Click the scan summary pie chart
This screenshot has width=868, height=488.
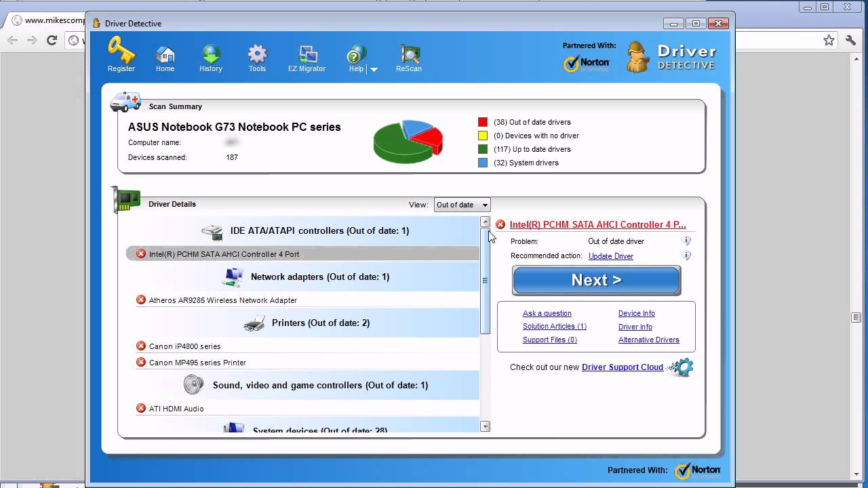coord(408,141)
